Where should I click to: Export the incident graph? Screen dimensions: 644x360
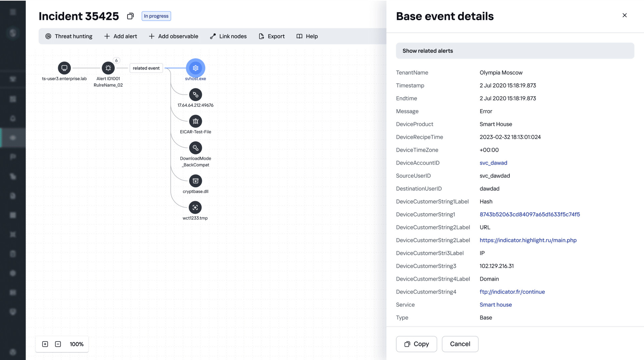[x=272, y=36]
